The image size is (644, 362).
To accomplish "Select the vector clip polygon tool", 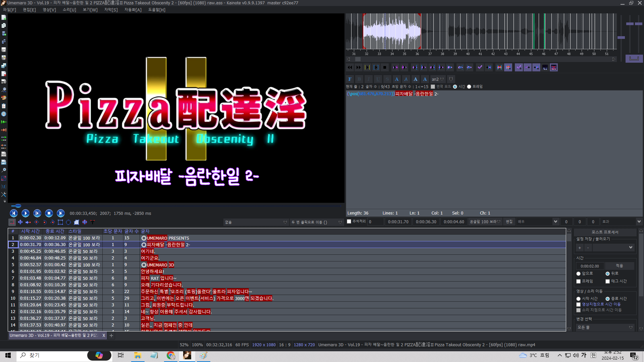I will click(76, 222).
